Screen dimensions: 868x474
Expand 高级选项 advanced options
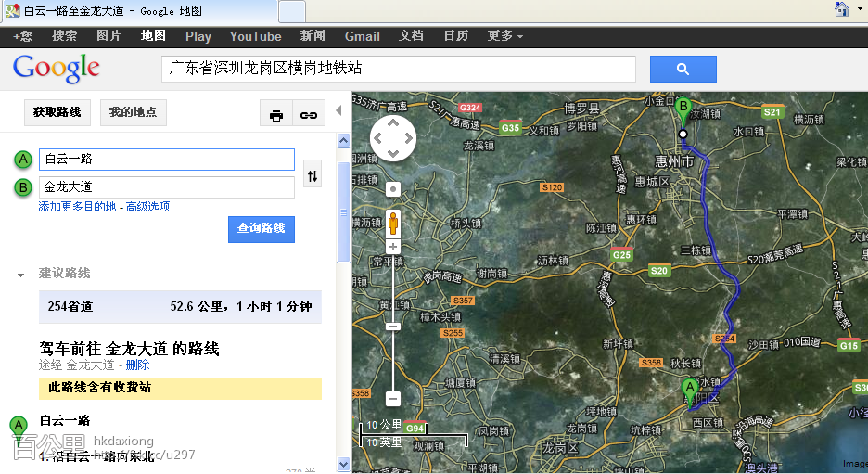coord(147,207)
